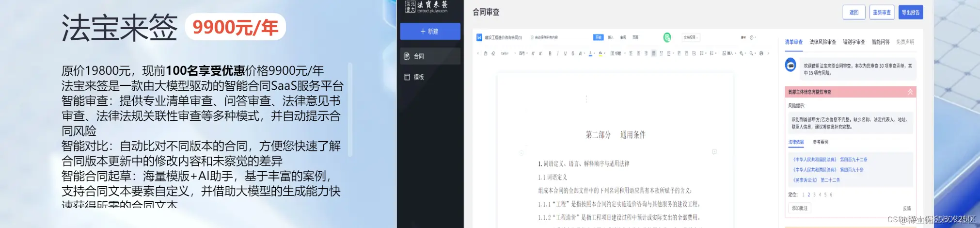This screenshot has width=980, height=228.
Task: Open the font size 四号 dropdown
Action: click(x=523, y=53)
